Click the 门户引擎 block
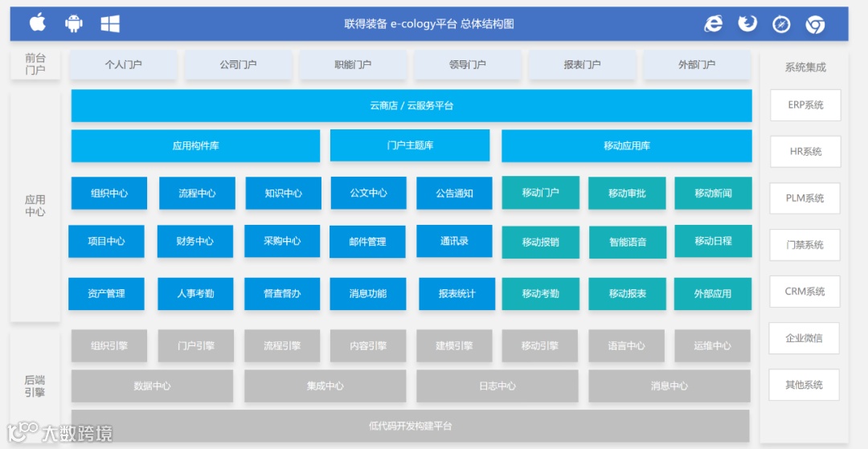Screen dimensions: 868x449 [196, 346]
